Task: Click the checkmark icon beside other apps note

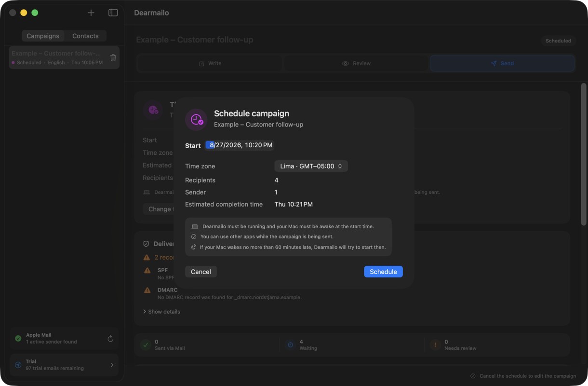Action: click(x=194, y=237)
